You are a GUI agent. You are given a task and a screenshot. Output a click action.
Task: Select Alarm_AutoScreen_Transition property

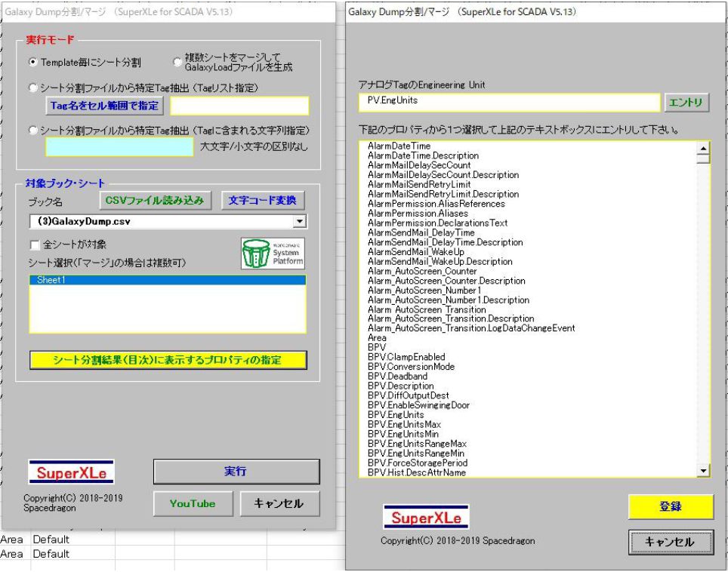[x=427, y=309]
